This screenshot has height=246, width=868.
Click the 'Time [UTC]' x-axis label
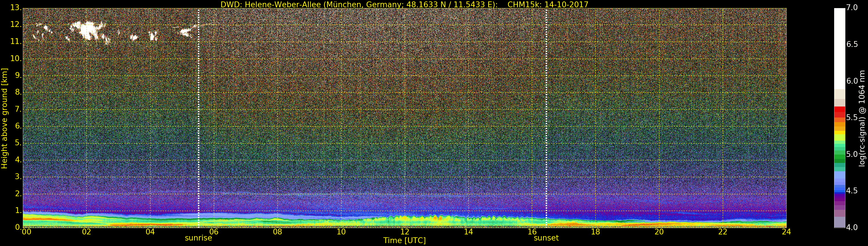pos(404,241)
